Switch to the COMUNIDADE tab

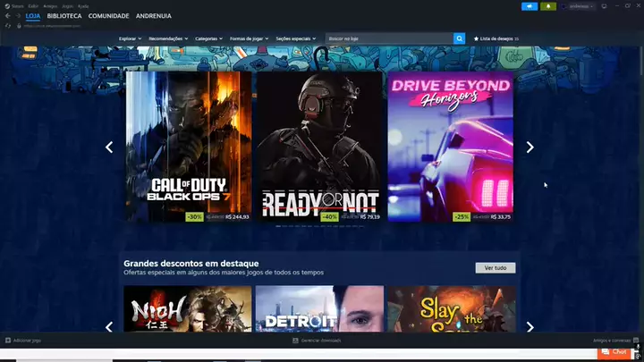[x=108, y=16]
